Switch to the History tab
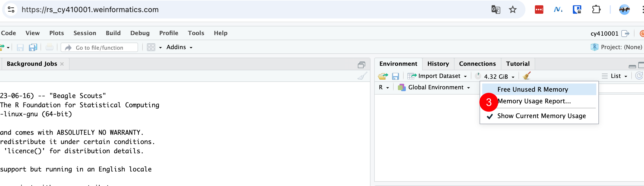 438,64
